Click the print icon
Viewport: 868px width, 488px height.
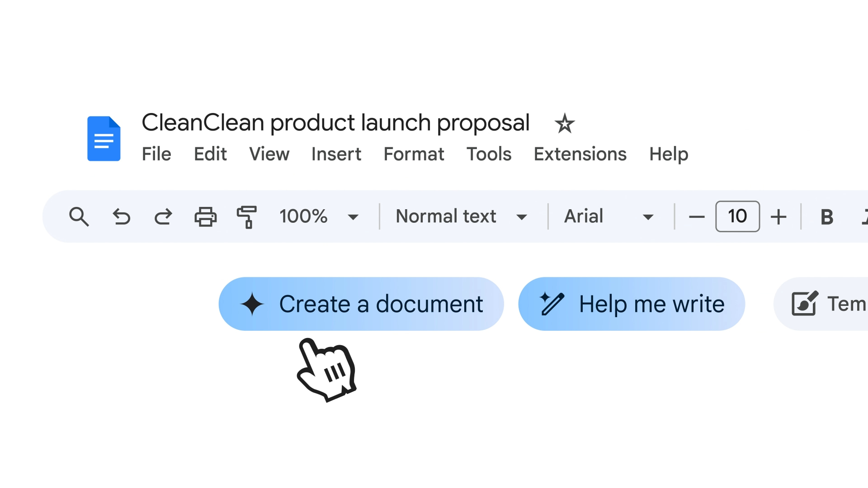205,216
